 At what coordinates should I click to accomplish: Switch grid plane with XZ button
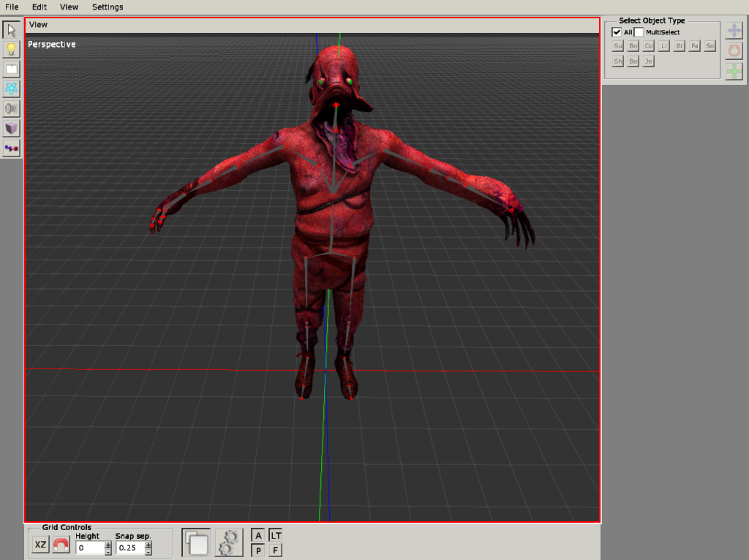[41, 545]
